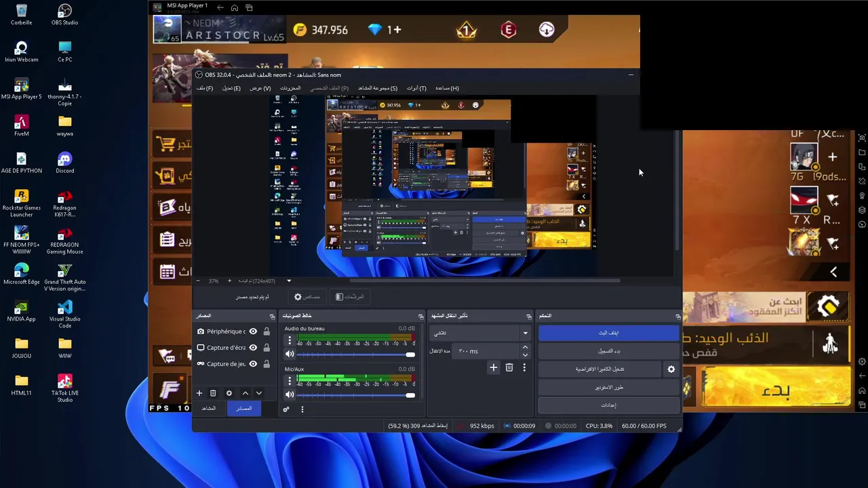Image resolution: width=868 pixels, height=488 pixels.
Task: Enable طور الاستوديو studio mode
Action: [608, 388]
